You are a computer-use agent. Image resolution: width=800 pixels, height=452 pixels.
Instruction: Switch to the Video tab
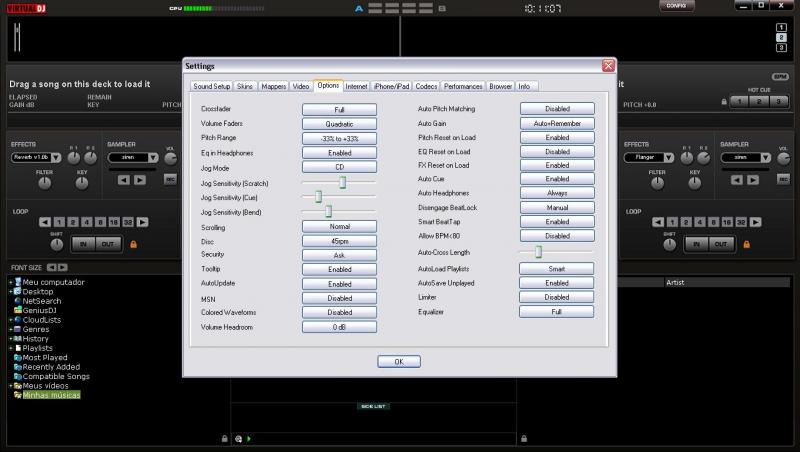pos(301,86)
